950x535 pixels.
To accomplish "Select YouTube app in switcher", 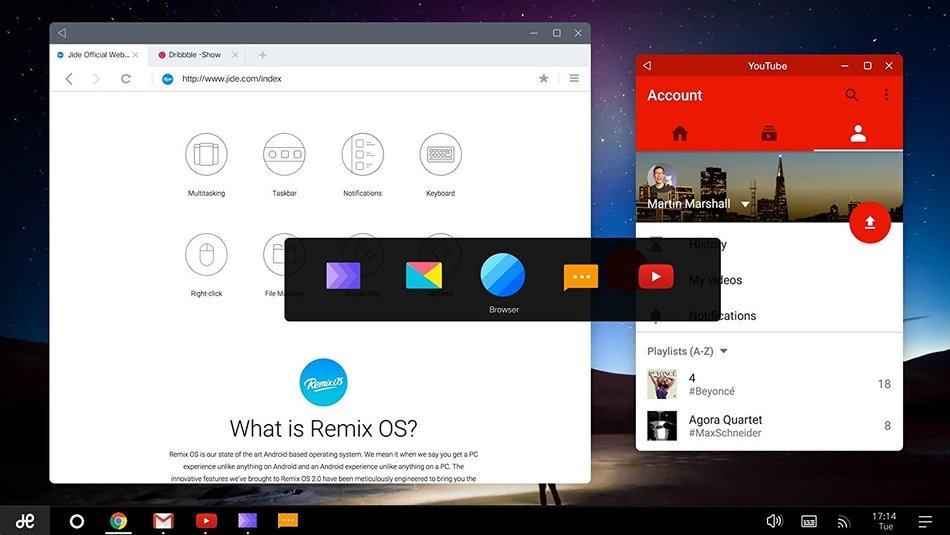I will tap(656, 276).
